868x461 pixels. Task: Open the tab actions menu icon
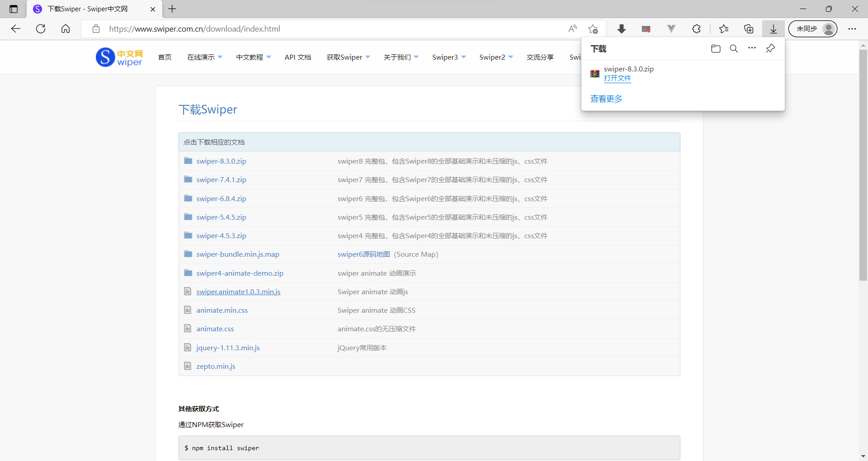[14, 9]
